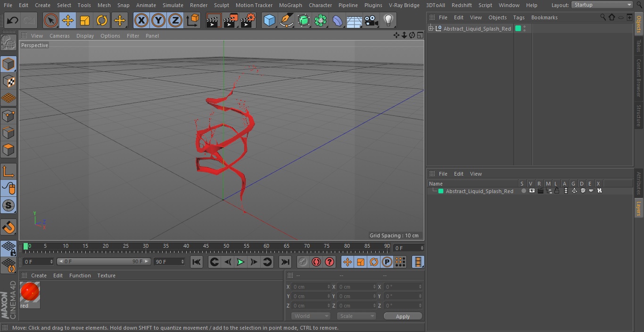
Task: Open the spline Pen tool
Action: [286, 20]
